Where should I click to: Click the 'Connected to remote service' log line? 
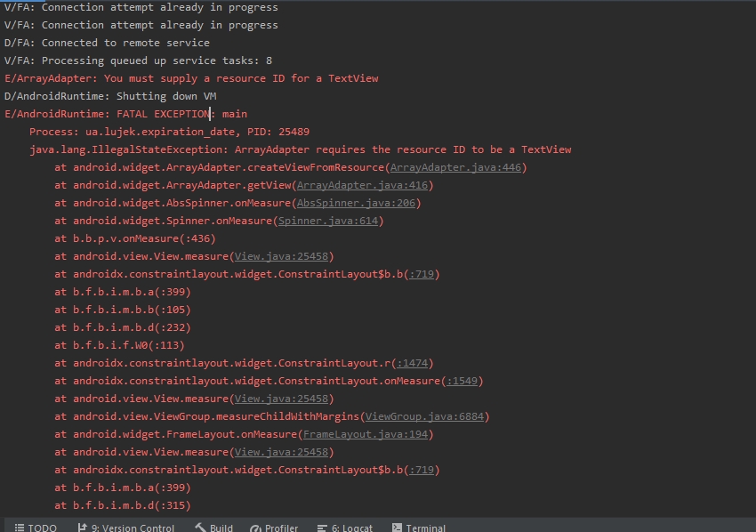(107, 43)
